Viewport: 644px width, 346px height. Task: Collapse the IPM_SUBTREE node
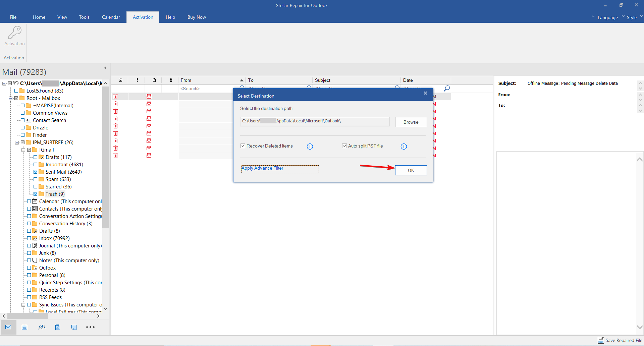17,142
